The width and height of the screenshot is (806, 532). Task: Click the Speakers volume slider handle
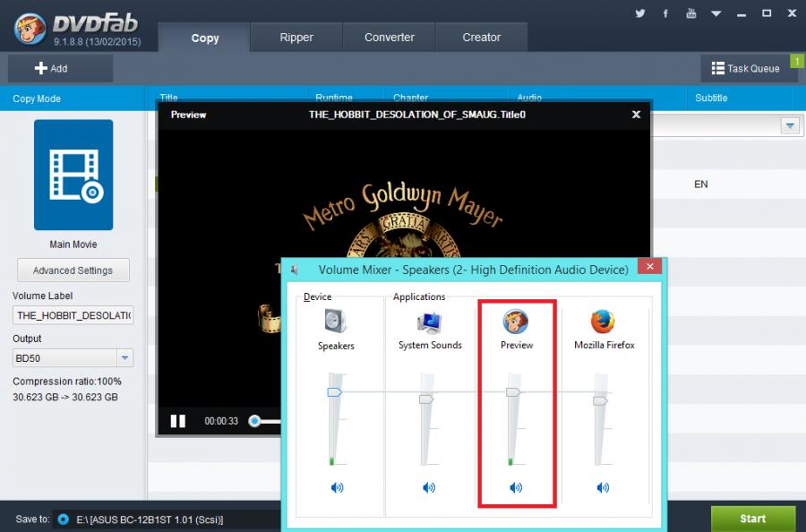click(335, 392)
